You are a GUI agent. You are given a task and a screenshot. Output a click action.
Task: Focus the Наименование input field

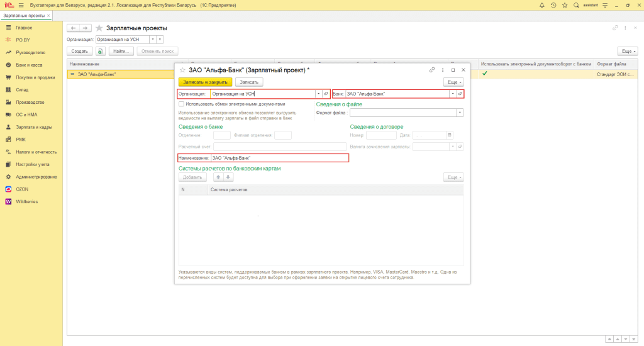(279, 158)
